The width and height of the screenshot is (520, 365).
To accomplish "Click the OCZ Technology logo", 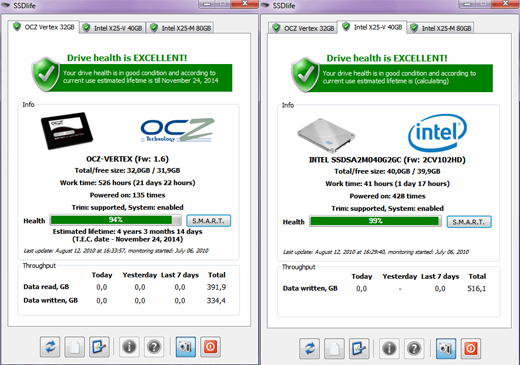I will coord(177,130).
